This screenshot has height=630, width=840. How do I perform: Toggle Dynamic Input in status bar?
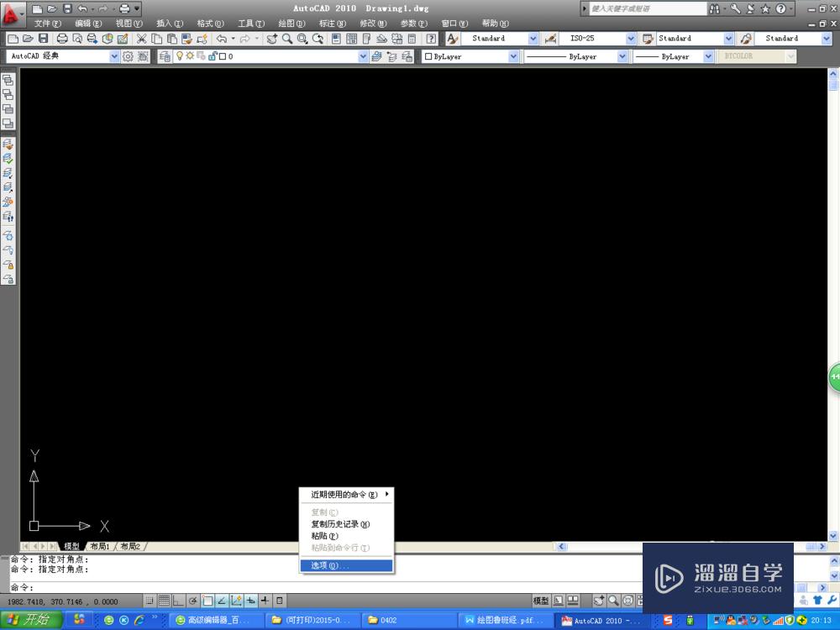(250, 601)
